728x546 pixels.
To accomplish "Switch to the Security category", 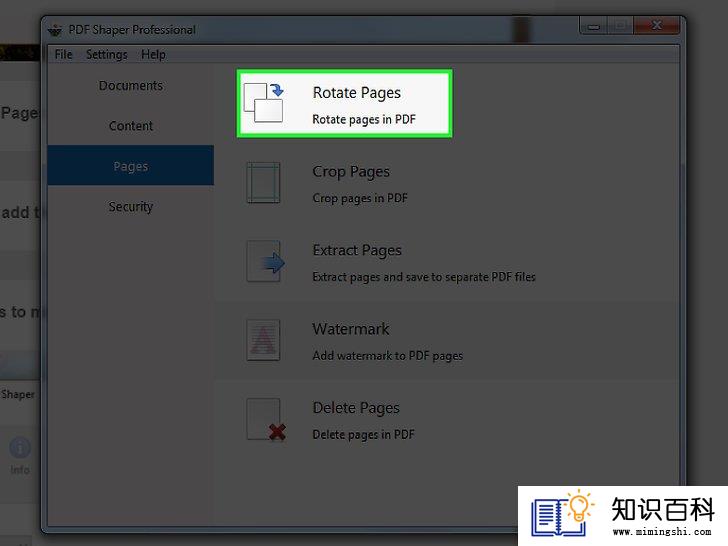I will tap(131, 206).
